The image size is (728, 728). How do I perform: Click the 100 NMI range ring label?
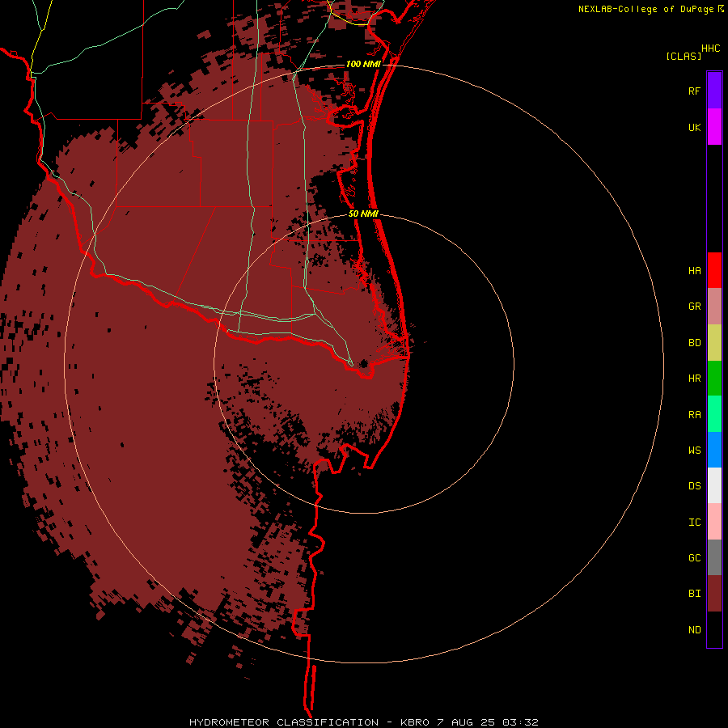click(x=362, y=64)
